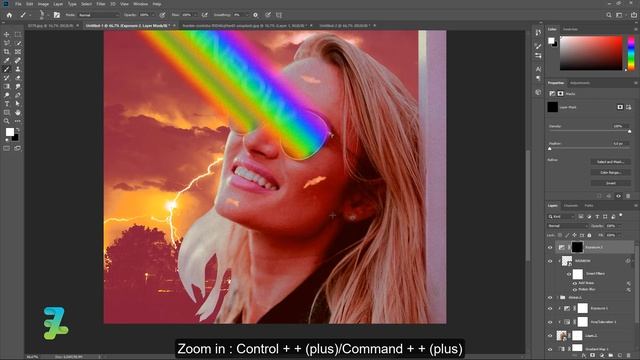Screen dimensions: 640x360
Task: Hide the Exposure 1 layer
Action: (x=550, y=309)
